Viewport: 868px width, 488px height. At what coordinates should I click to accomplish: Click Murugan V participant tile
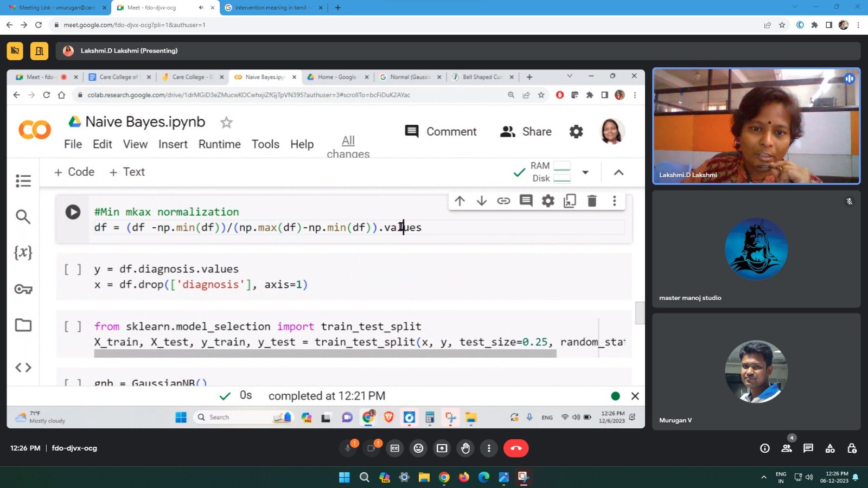coord(756,372)
